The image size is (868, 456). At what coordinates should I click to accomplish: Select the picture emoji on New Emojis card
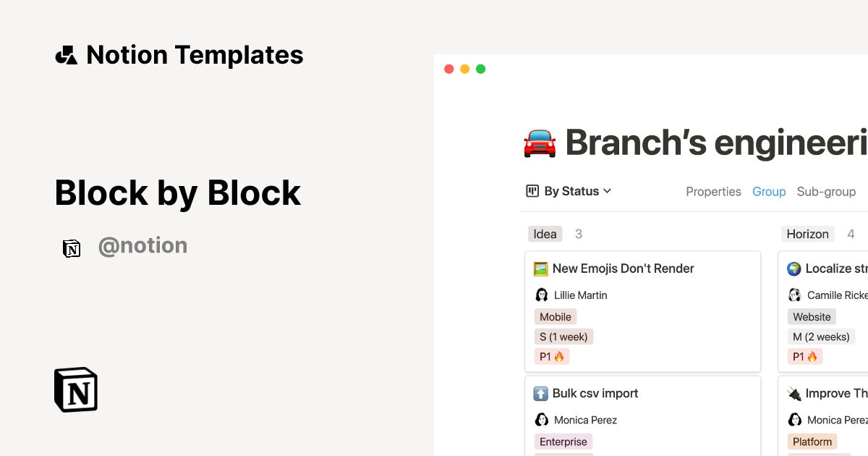pos(540,268)
